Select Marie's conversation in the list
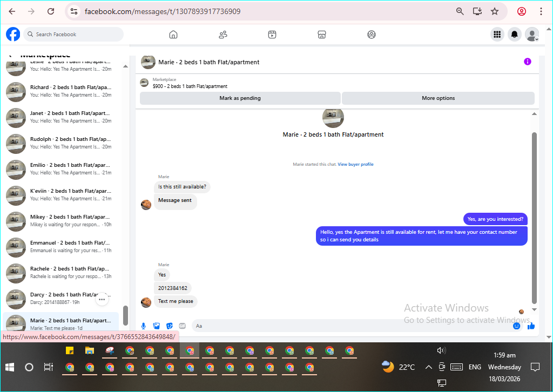The image size is (553, 392). pos(60,322)
